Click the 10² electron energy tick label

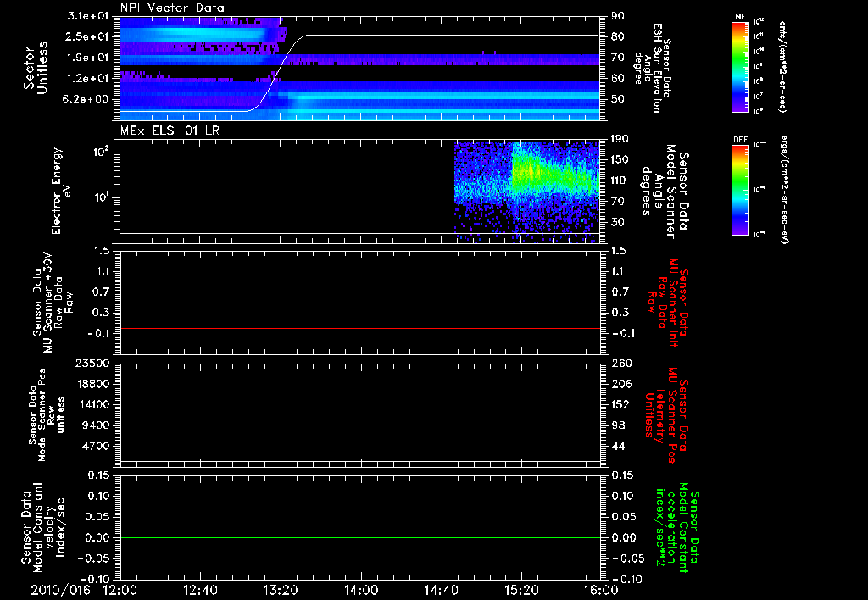click(102, 151)
